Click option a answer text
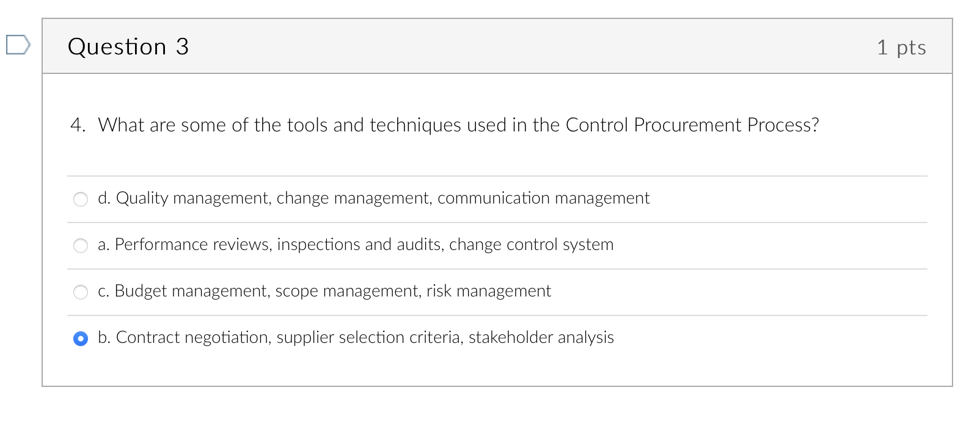980x423 pixels. pyautogui.click(x=356, y=244)
